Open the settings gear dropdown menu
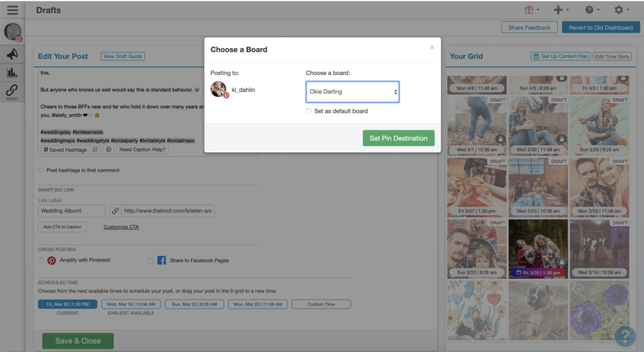Screen dimensions: 644x352 tap(621, 10)
